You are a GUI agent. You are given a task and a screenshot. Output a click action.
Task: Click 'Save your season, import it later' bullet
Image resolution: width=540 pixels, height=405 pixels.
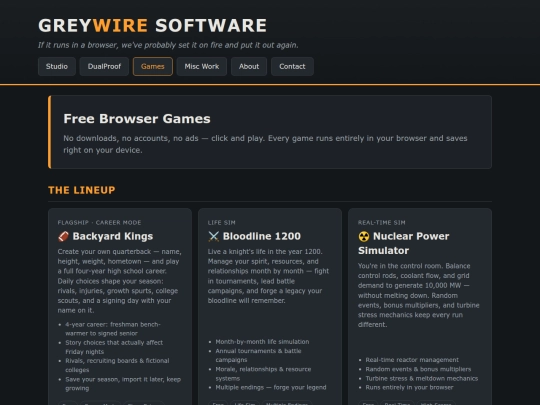(123, 384)
